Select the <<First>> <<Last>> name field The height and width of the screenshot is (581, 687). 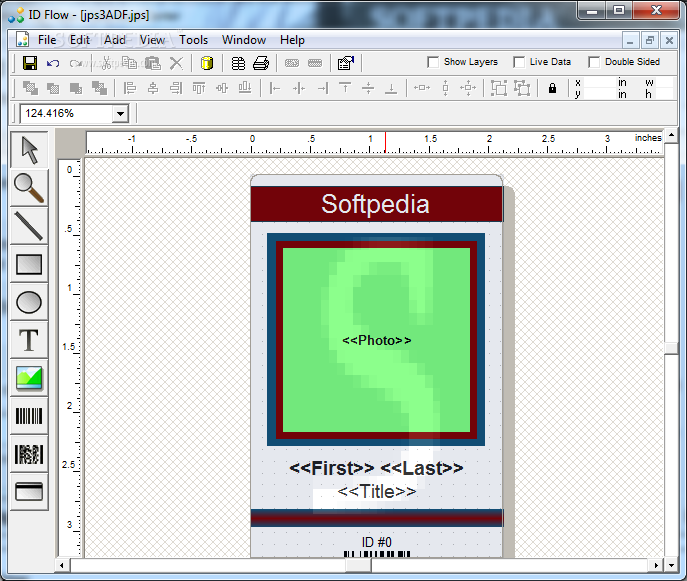[376, 468]
